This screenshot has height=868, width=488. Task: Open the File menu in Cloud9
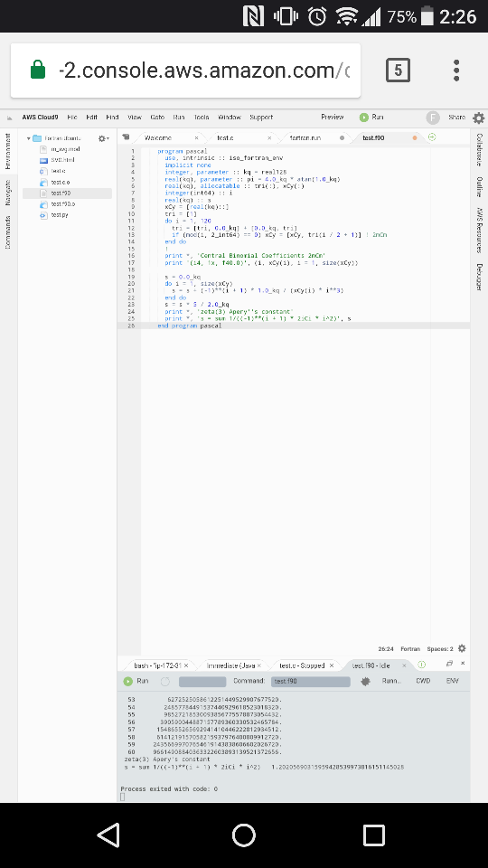72,118
